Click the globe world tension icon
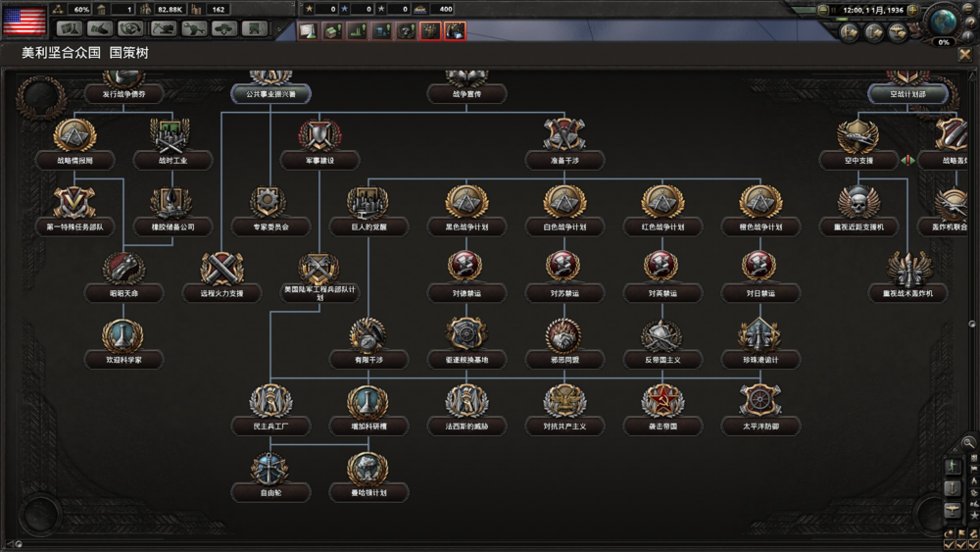The image size is (980, 552). click(x=944, y=22)
